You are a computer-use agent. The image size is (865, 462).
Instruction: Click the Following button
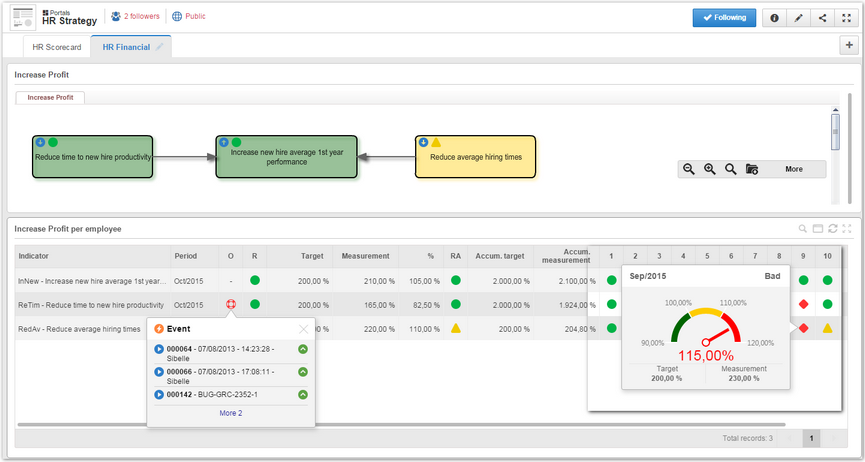pos(724,18)
